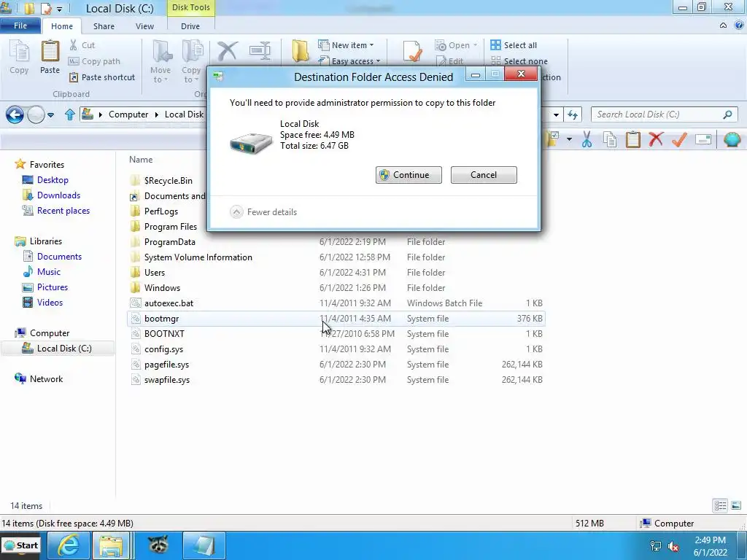Click the raccoon icon on taskbar
Image resolution: width=747 pixels, height=560 pixels.
pos(158,545)
